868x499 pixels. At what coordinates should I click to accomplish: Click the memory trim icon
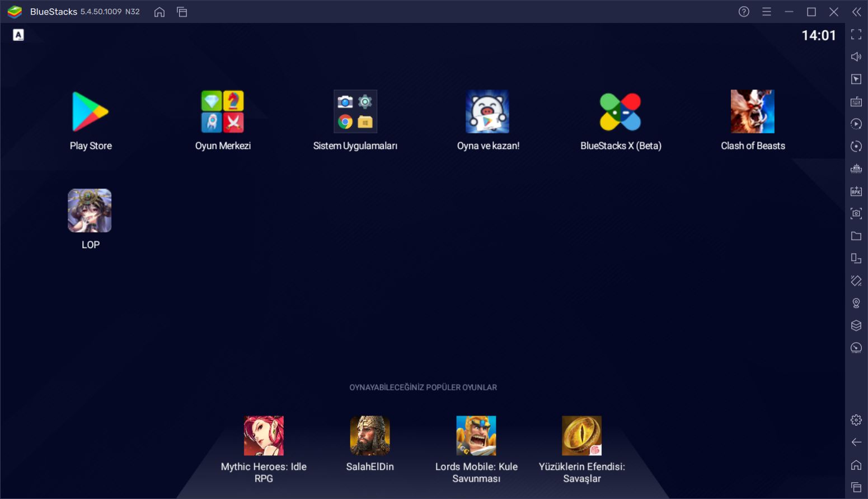[x=856, y=169]
